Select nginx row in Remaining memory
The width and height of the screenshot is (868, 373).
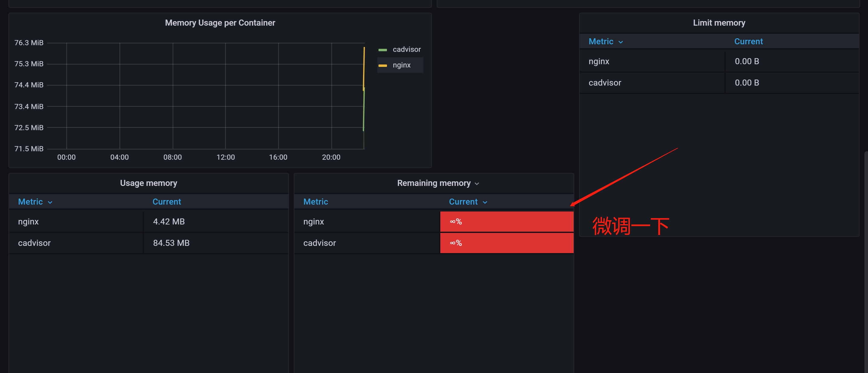point(434,221)
